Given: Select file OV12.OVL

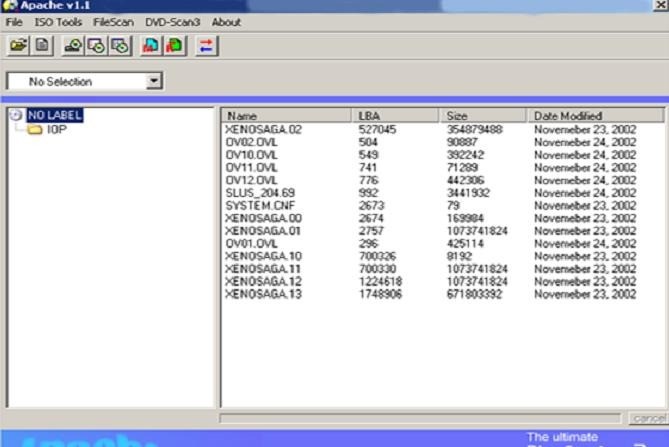Looking at the screenshot, I should click(x=251, y=180).
